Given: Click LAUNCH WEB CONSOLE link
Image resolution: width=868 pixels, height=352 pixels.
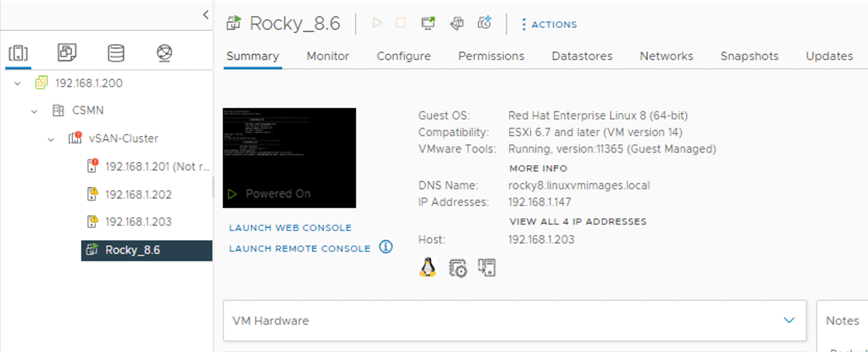Looking at the screenshot, I should click(290, 228).
